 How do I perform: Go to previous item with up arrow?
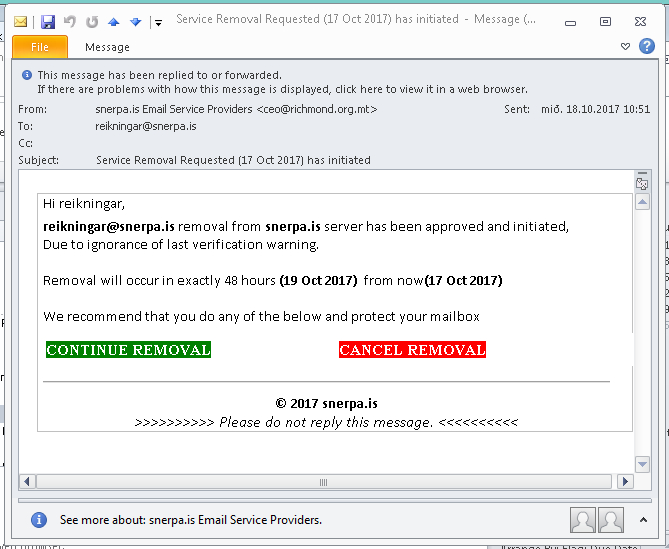click(x=113, y=22)
